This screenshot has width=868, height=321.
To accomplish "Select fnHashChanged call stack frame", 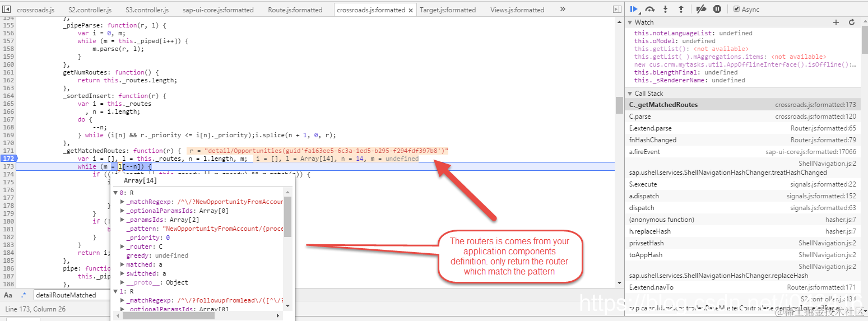I will point(744,140).
